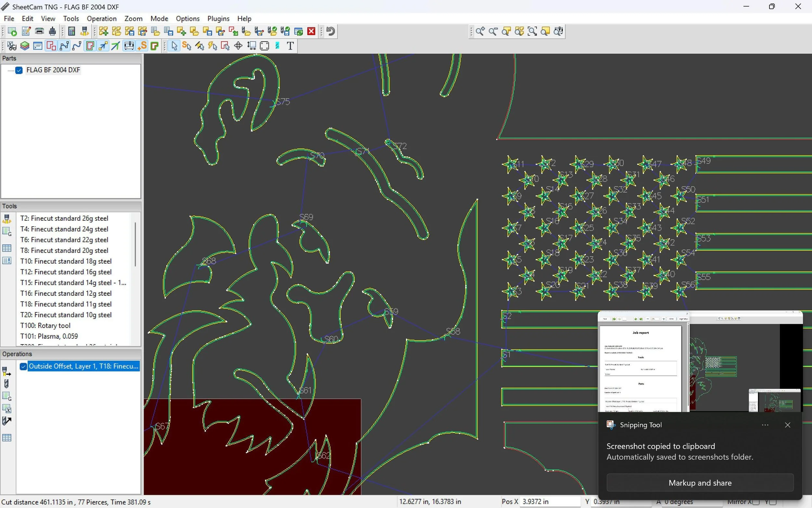Click the Move part crosshair arrows icon
This screenshot has height=508, width=812.
[238, 46]
